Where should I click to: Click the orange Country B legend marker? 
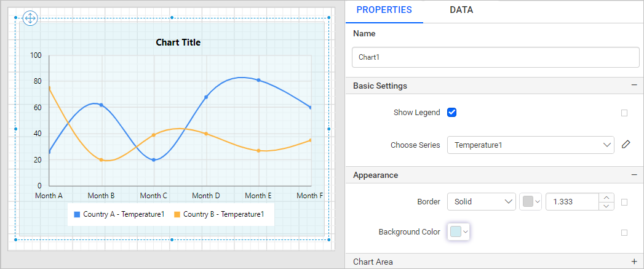[177, 214]
